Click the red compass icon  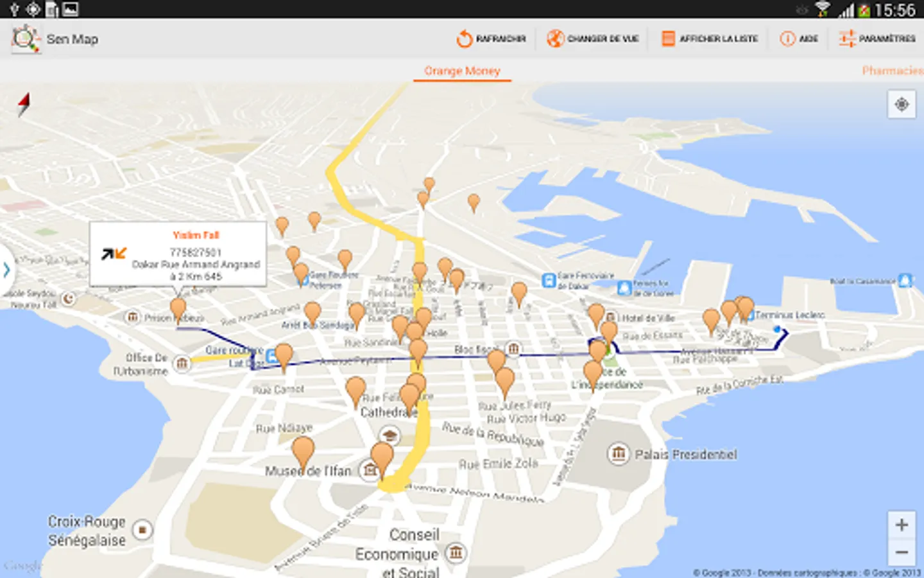24,105
